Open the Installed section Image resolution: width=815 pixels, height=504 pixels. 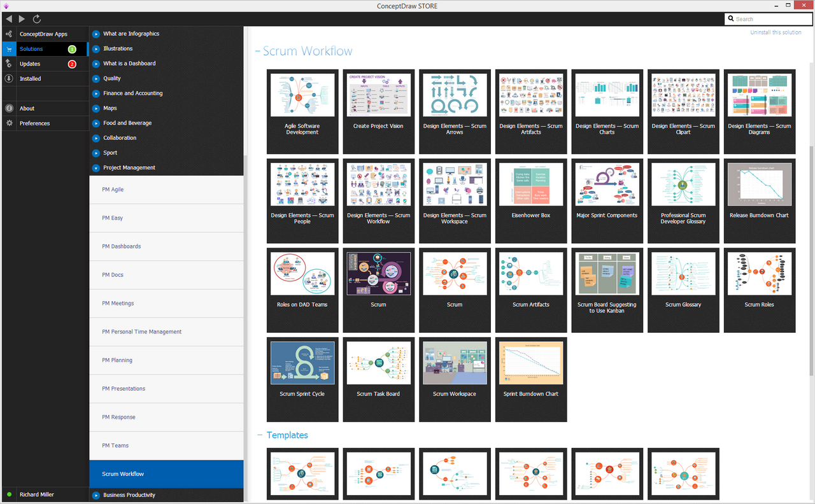click(x=30, y=79)
